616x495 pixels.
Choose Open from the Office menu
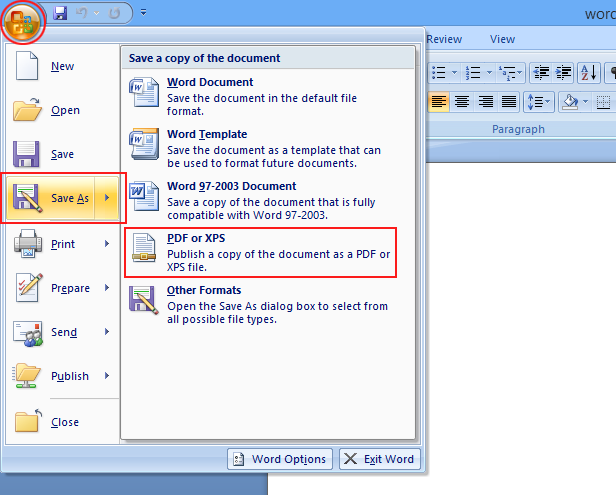[x=62, y=110]
